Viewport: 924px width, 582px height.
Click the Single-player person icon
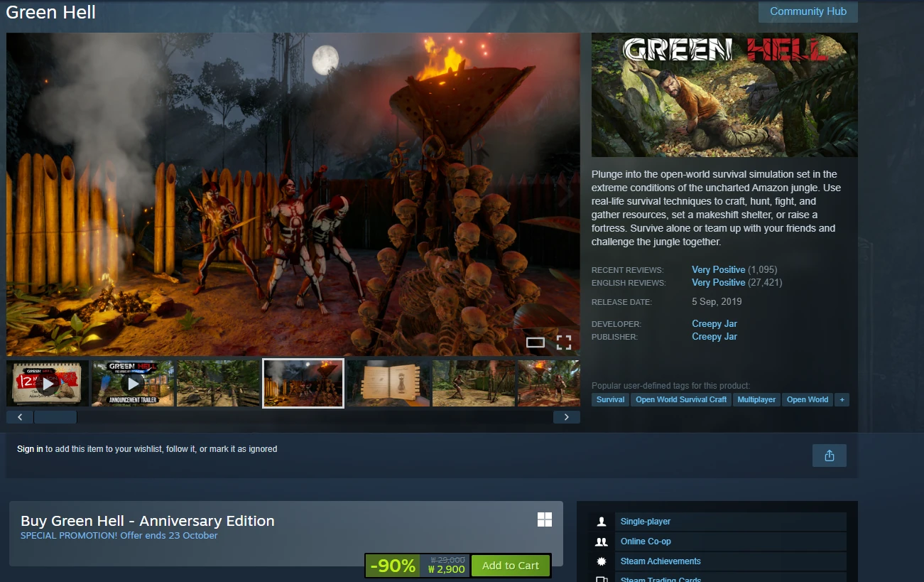[602, 522]
